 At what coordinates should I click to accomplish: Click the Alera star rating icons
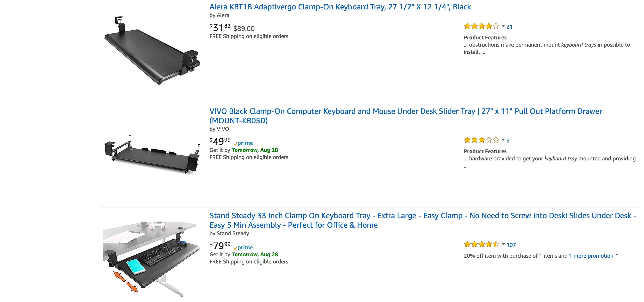481,26
